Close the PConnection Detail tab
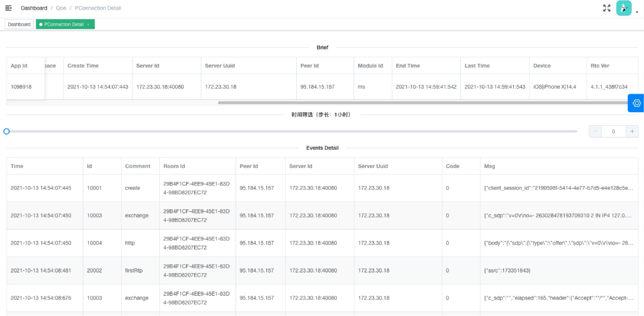 (88, 24)
